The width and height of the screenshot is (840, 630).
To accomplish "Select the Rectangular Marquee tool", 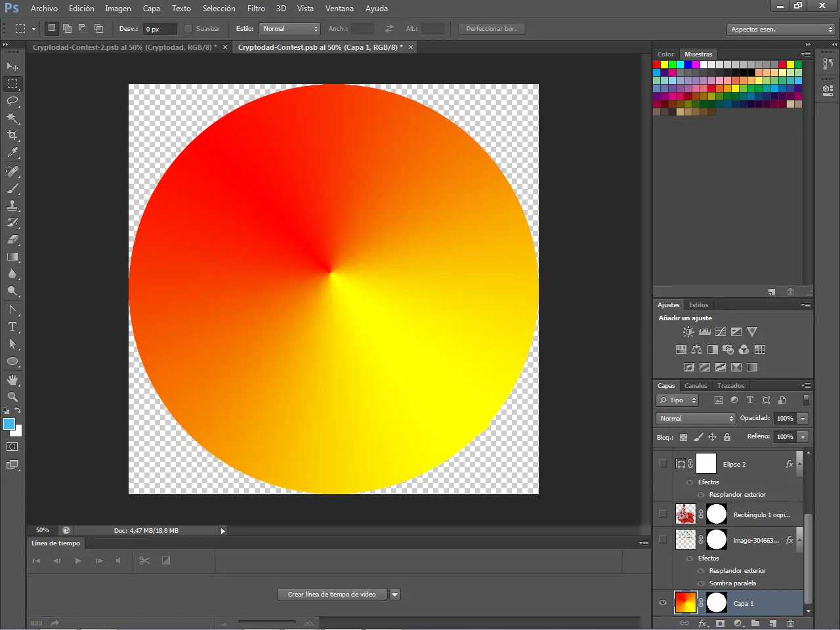I will [12, 84].
